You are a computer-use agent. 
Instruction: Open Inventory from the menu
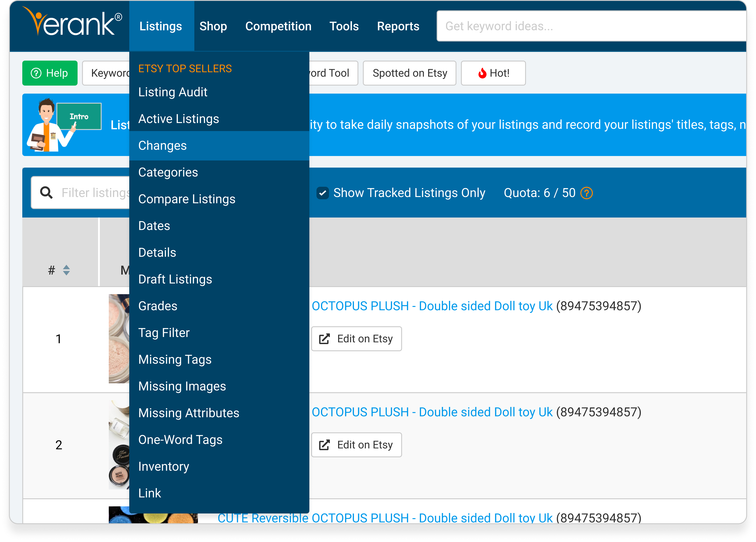(219, 466)
